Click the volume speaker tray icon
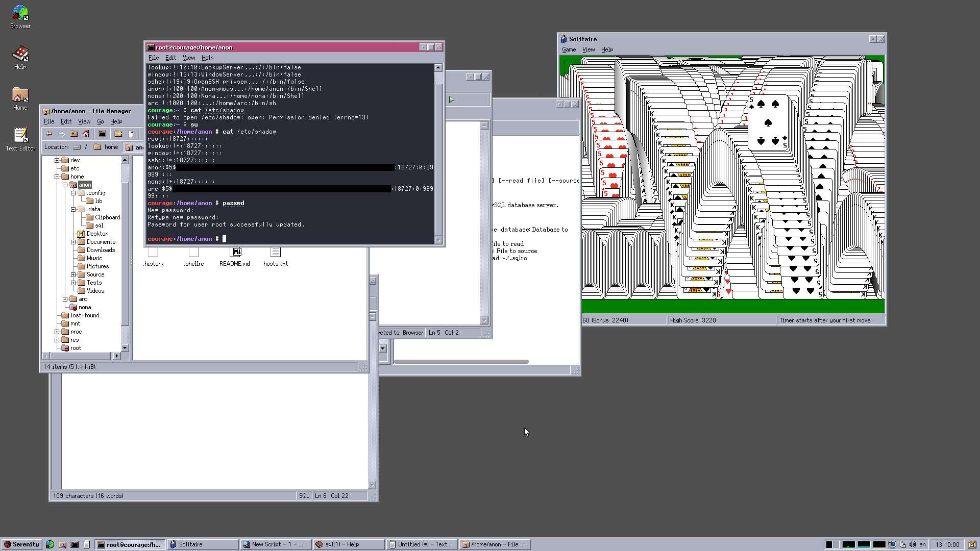Image resolution: width=980 pixels, height=551 pixels. (912, 544)
